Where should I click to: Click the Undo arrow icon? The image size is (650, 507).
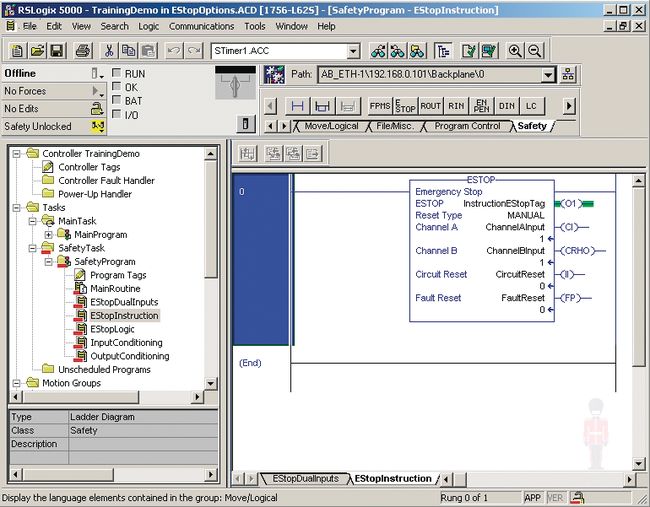[174, 51]
